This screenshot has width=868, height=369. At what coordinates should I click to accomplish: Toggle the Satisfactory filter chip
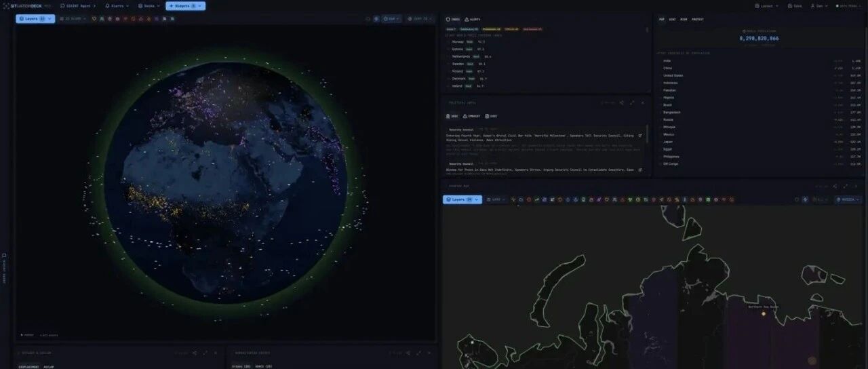click(469, 29)
